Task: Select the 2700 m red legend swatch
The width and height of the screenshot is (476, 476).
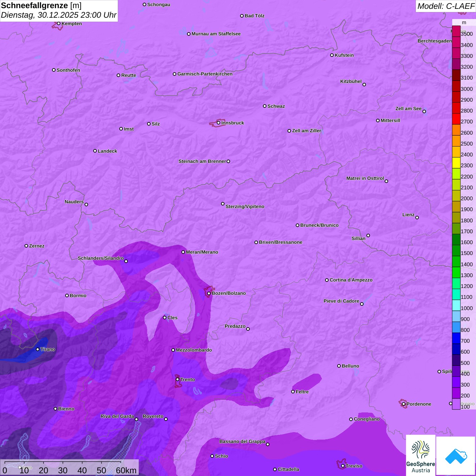Action: tap(456, 119)
